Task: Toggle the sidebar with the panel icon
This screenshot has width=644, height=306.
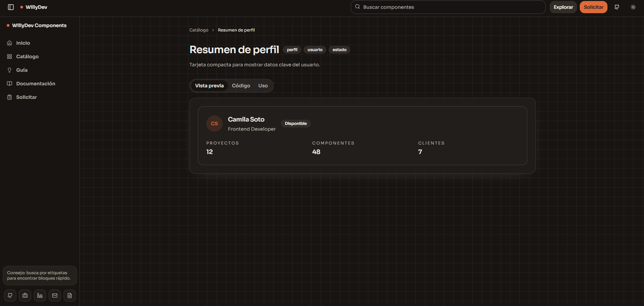Action: coord(10,7)
